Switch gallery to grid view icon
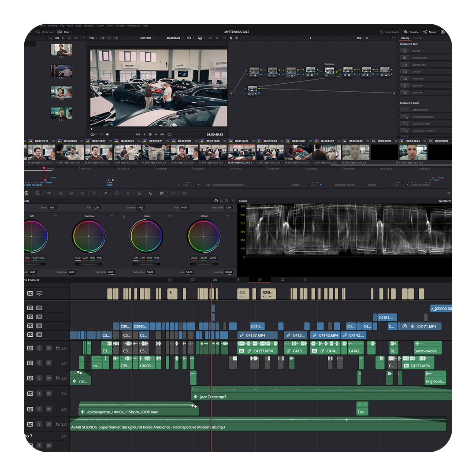 coord(57,38)
